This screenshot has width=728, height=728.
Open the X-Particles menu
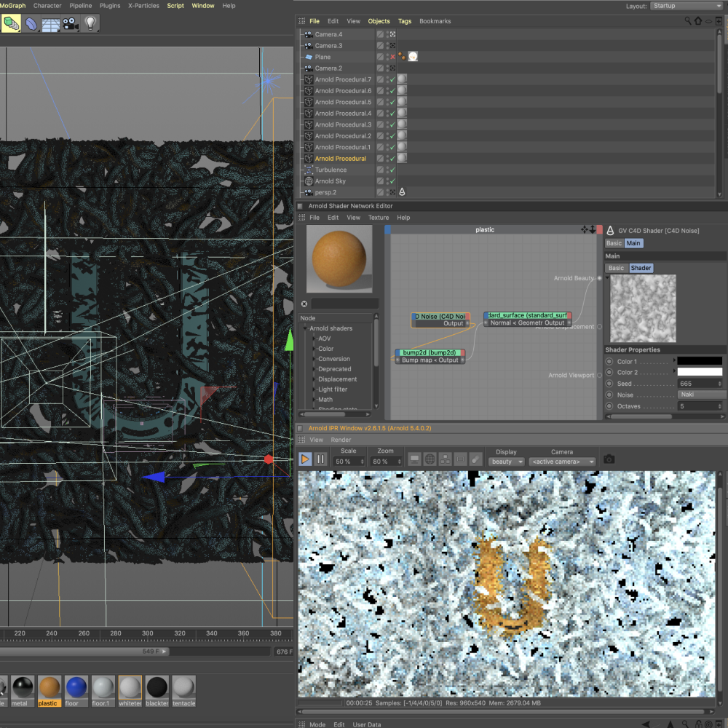[143, 6]
